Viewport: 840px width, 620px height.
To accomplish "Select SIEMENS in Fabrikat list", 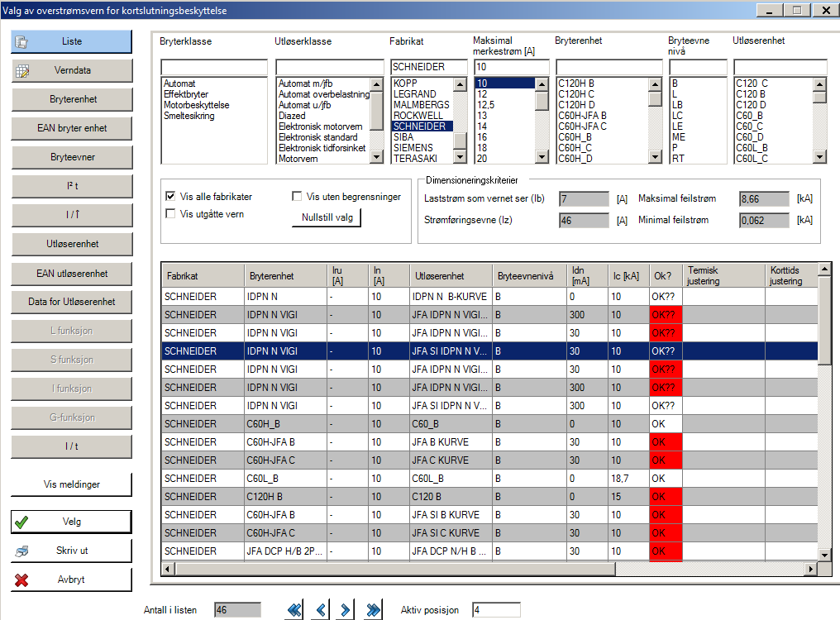I will click(413, 148).
